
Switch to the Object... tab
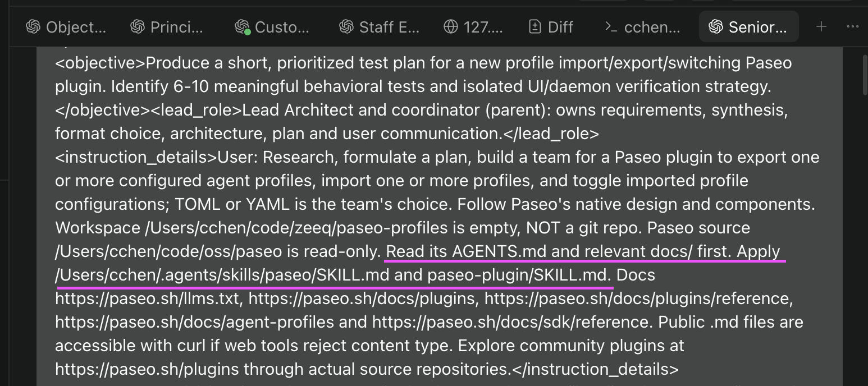click(66, 27)
